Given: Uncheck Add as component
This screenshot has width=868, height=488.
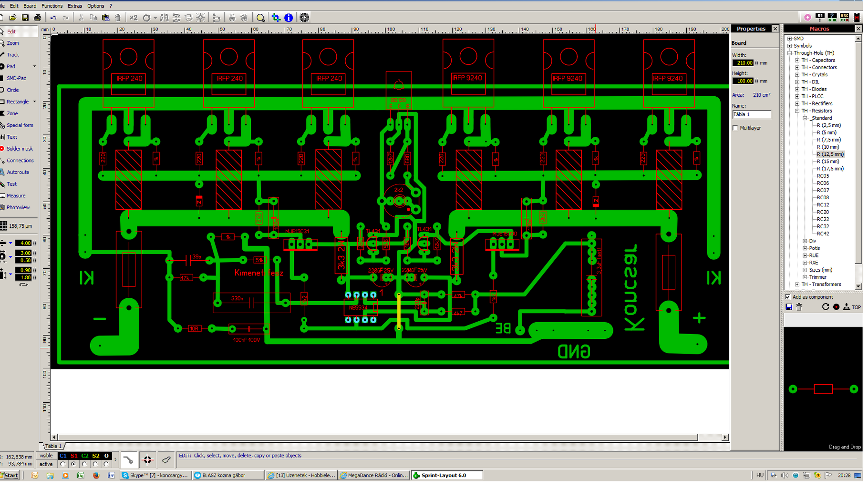Looking at the screenshot, I should [788, 297].
